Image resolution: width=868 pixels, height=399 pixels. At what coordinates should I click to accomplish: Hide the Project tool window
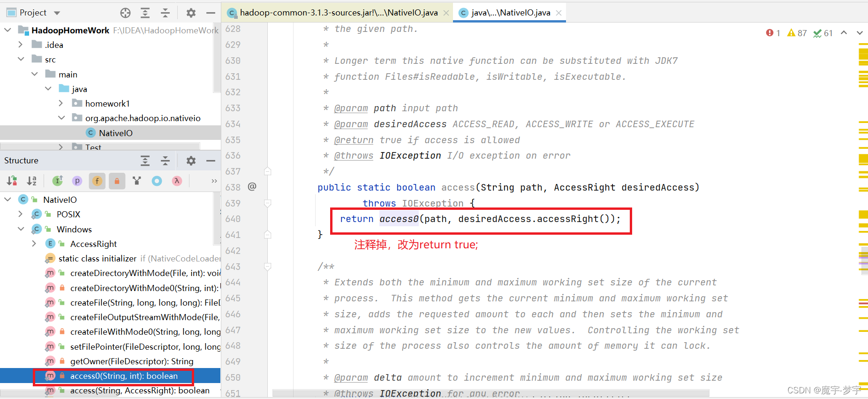pos(211,13)
